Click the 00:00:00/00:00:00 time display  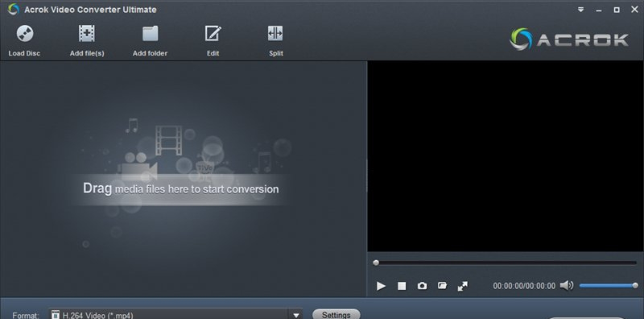click(524, 286)
